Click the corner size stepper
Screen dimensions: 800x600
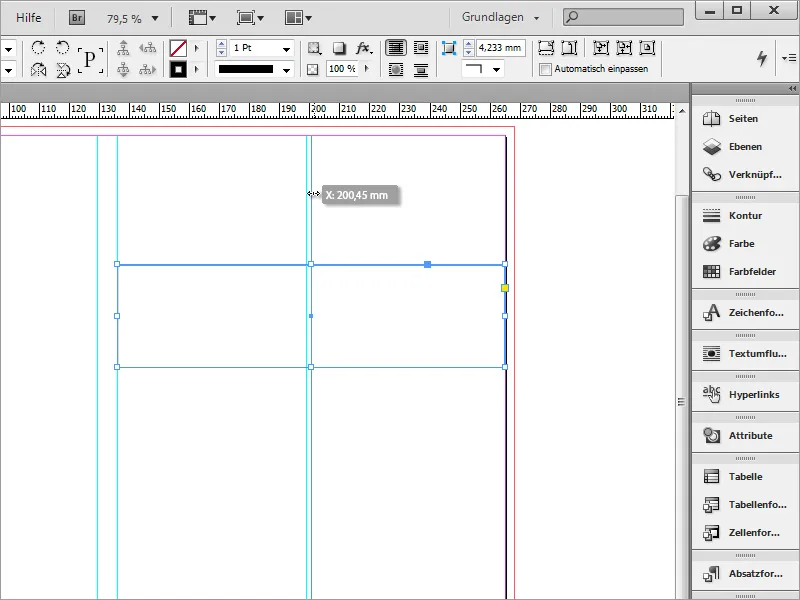point(469,48)
